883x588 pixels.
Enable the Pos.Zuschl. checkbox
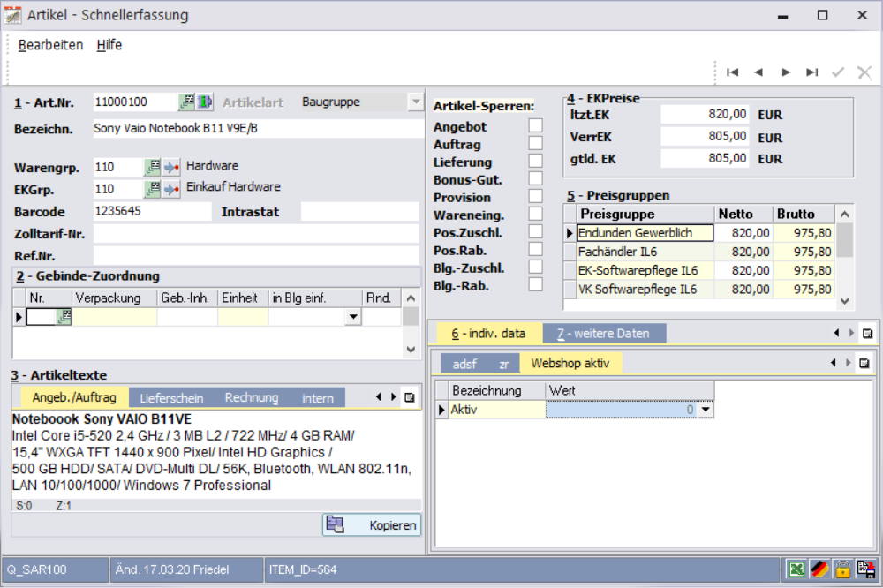click(x=536, y=231)
